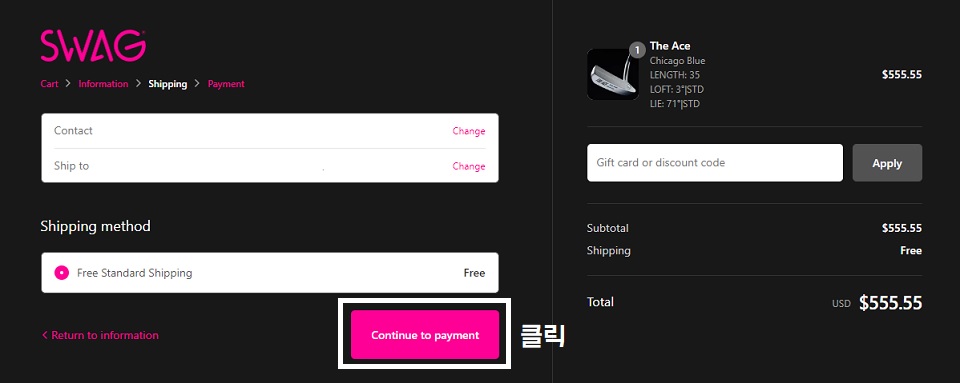
Task: Apply the discount code
Action: [x=887, y=163]
